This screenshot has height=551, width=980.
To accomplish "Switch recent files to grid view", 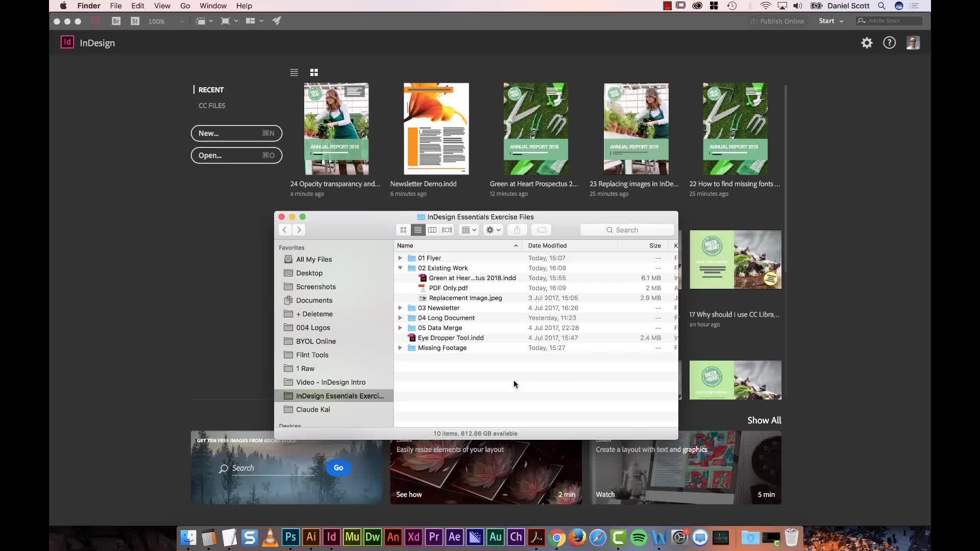I will click(x=314, y=72).
